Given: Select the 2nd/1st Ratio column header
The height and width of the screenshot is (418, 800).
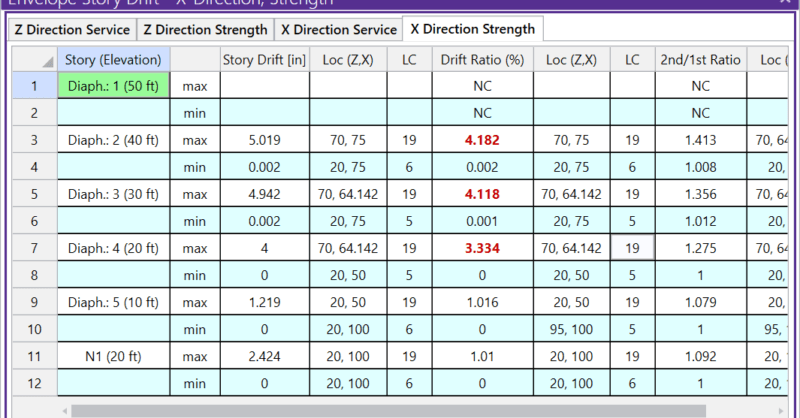Looking at the screenshot, I should point(700,60).
